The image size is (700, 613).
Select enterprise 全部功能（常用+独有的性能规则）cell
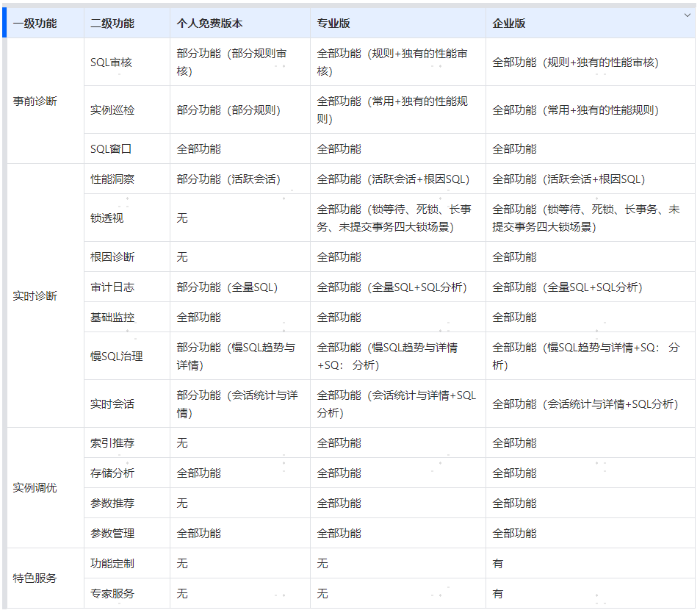590,110
